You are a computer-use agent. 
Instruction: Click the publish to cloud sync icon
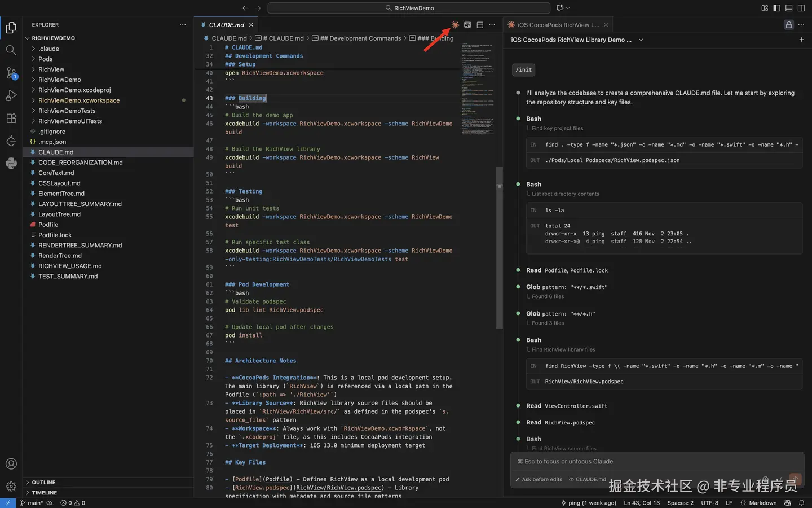click(x=50, y=503)
